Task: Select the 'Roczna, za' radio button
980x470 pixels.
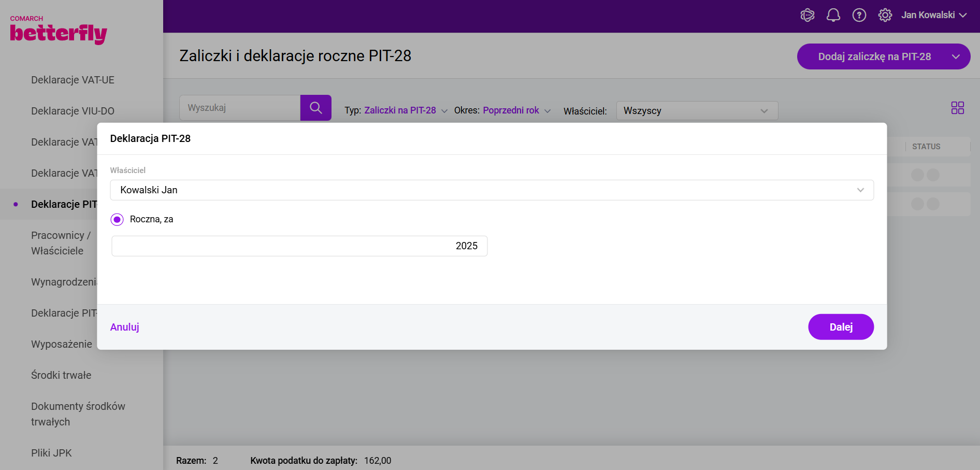Action: (117, 220)
